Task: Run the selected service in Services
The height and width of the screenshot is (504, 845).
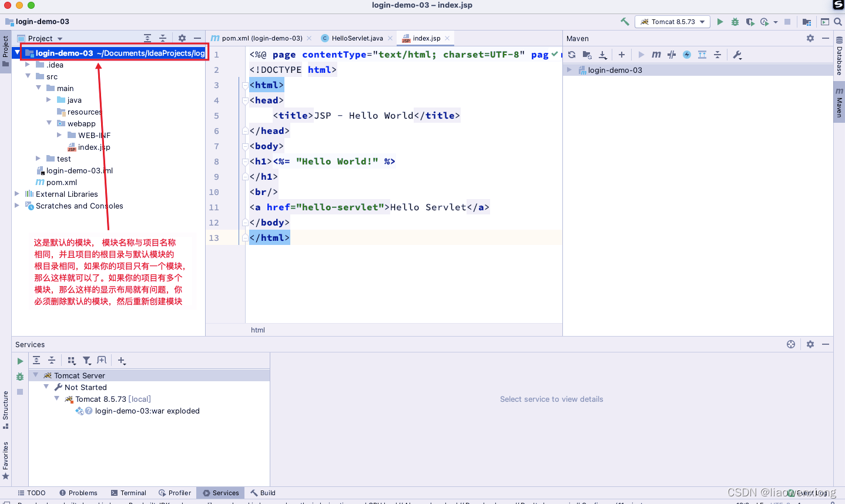Action: pyautogui.click(x=20, y=361)
